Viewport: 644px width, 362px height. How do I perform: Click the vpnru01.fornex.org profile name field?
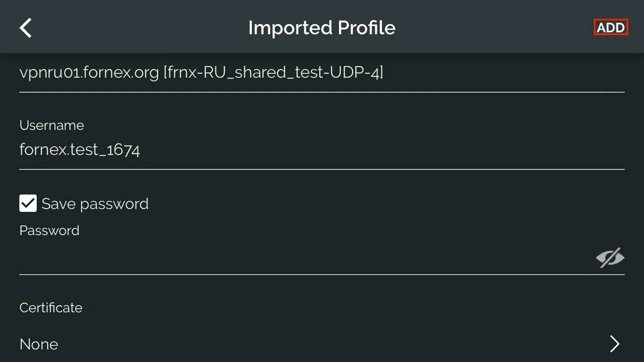pyautogui.click(x=322, y=73)
